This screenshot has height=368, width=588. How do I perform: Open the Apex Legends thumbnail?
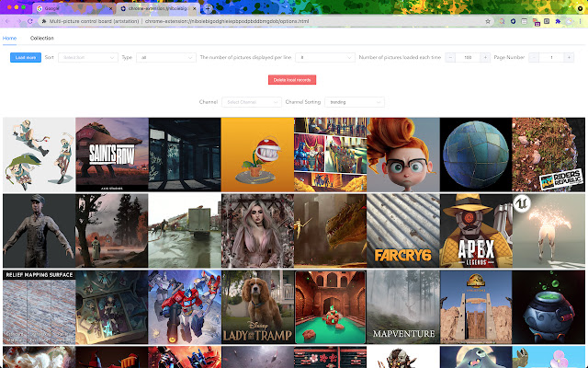pos(476,231)
